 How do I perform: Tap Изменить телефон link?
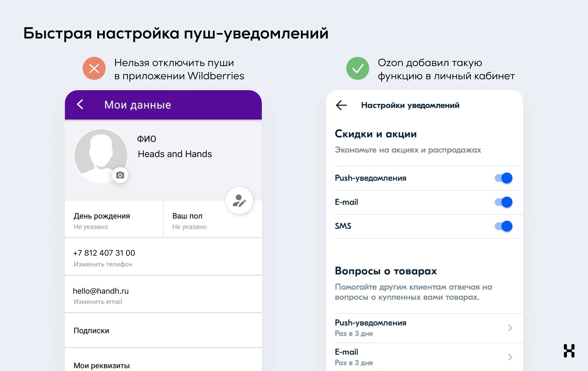(x=103, y=264)
